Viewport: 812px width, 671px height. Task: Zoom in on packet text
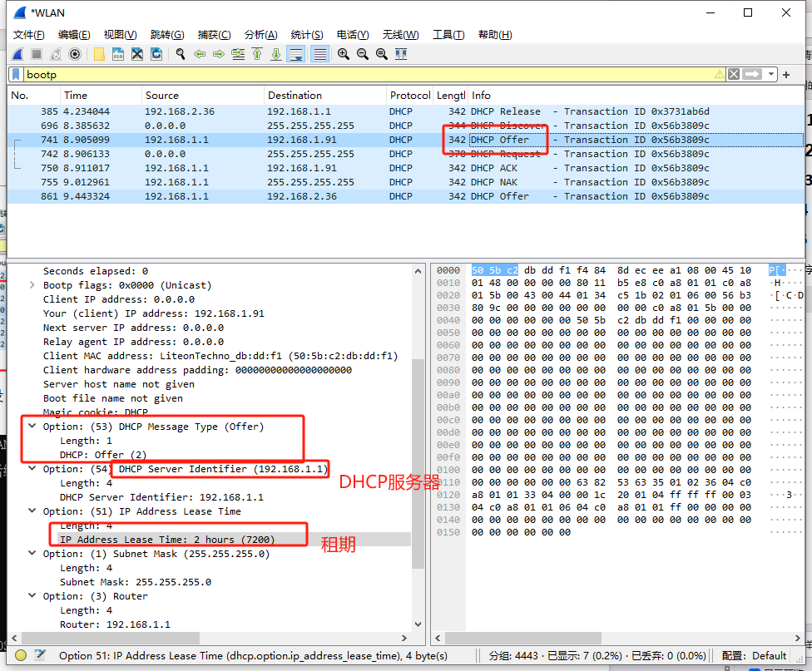click(x=343, y=54)
